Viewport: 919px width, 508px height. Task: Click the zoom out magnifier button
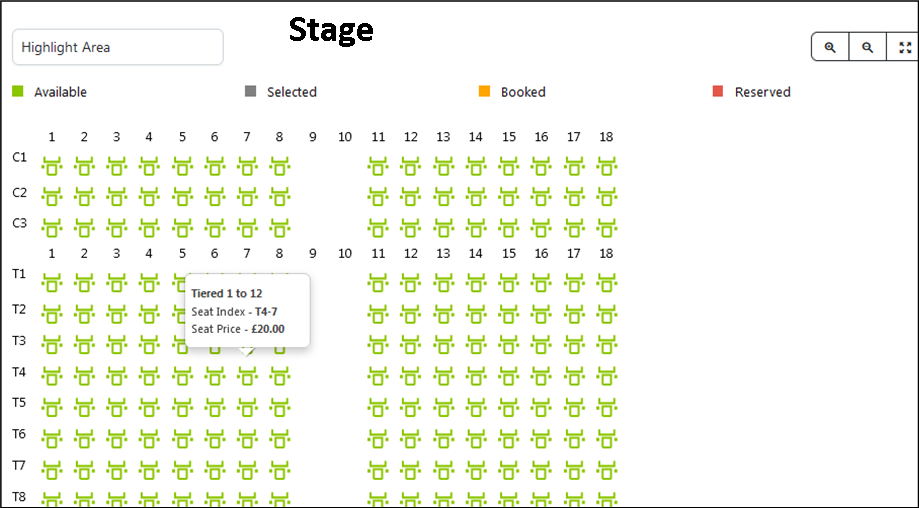click(867, 47)
